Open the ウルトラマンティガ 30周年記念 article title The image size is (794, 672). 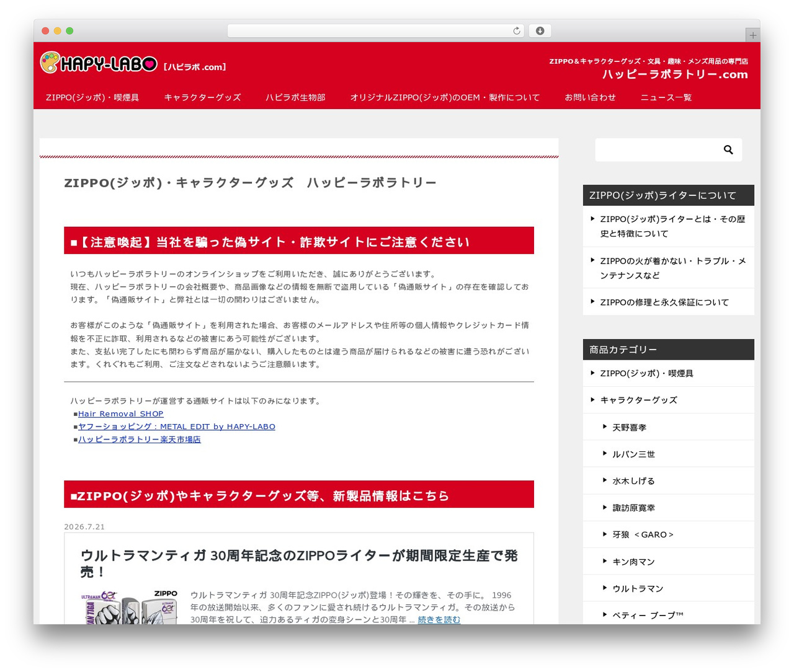299,563
